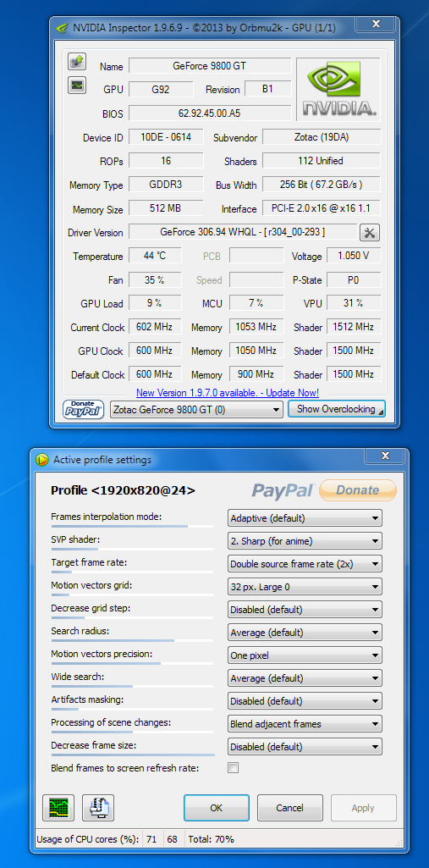Open the Zotac GeForce 9800 GT dropdown
The image size is (429, 868).
tap(197, 410)
